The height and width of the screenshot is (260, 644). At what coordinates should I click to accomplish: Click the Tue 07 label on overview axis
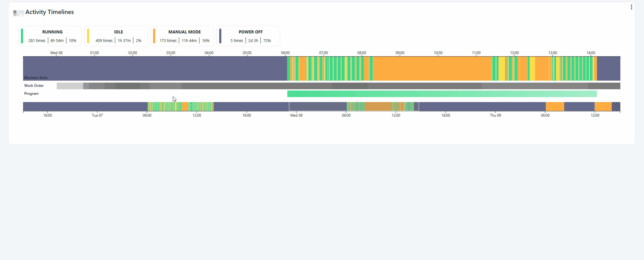[97, 115]
